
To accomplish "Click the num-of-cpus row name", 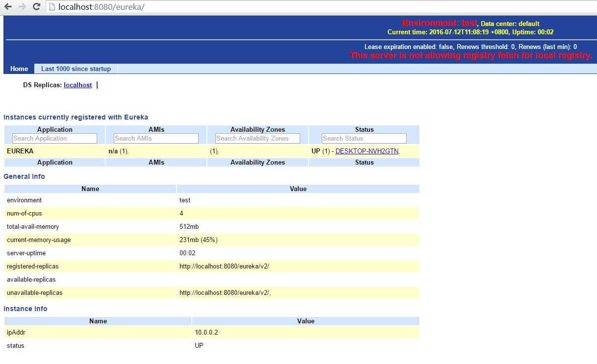I will click(x=25, y=213).
